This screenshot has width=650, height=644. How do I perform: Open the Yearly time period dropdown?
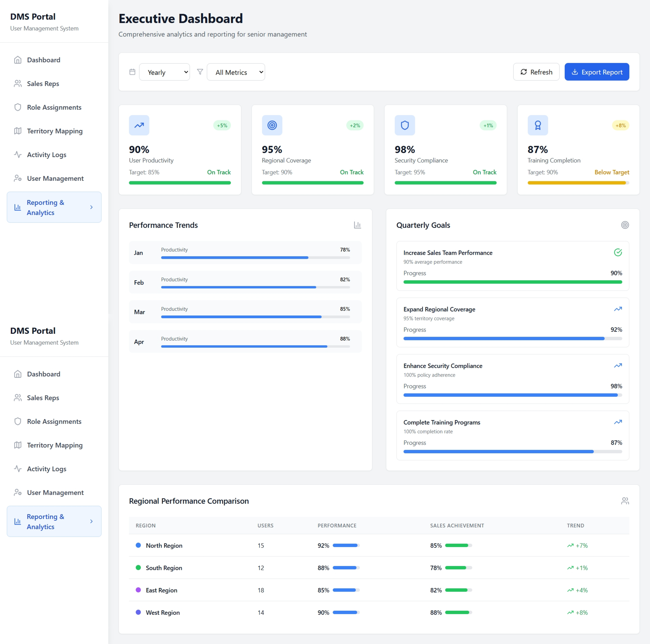tap(164, 72)
